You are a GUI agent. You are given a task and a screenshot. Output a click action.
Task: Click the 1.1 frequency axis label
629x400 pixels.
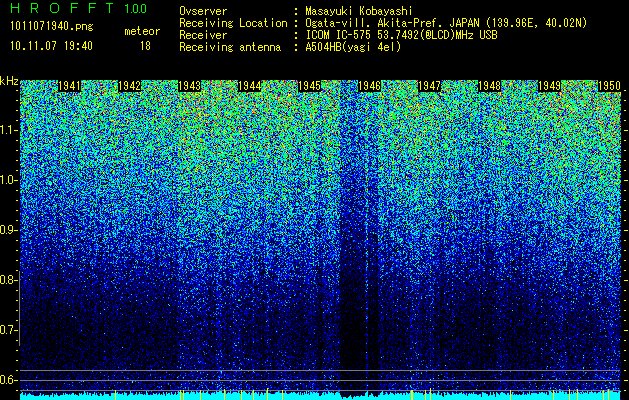click(x=8, y=130)
